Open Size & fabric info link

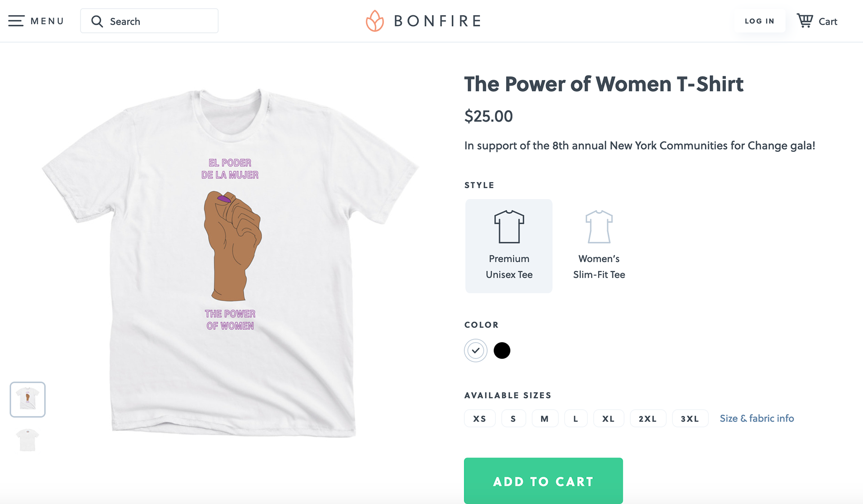pos(757,418)
